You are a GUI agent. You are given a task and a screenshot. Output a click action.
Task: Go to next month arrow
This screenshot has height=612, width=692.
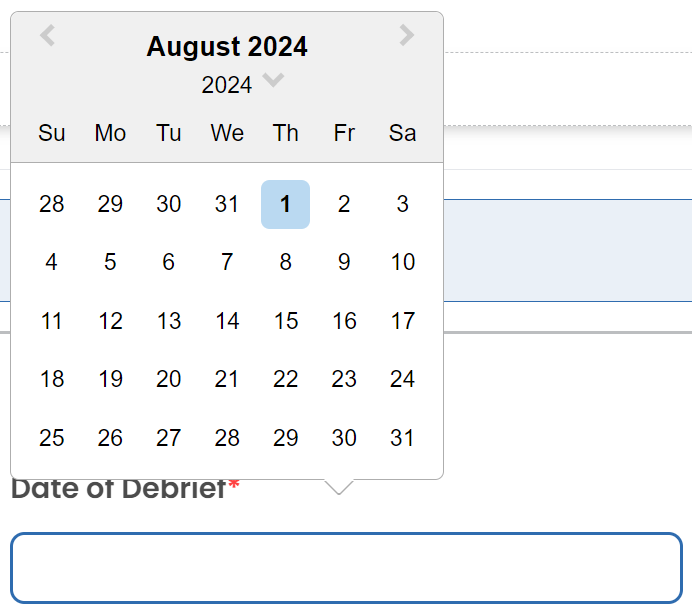pos(406,36)
